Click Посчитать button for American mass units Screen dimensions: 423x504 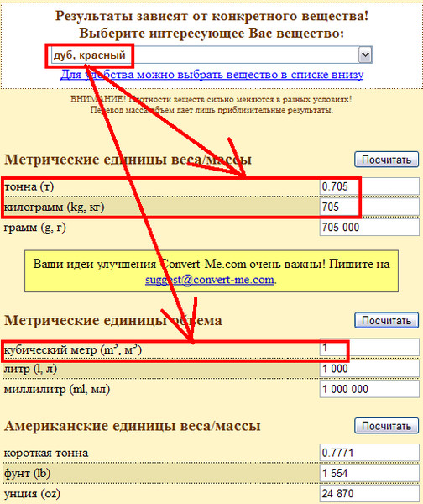pyautogui.click(x=386, y=426)
